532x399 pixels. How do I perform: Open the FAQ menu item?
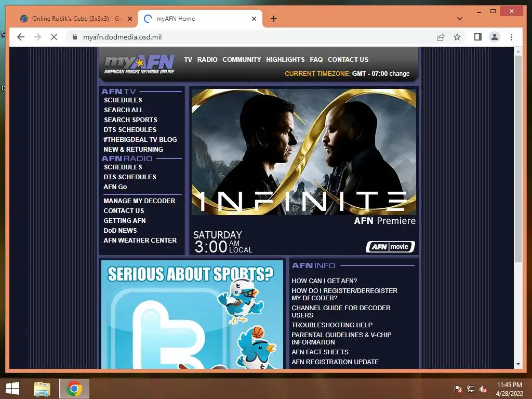[x=316, y=59]
